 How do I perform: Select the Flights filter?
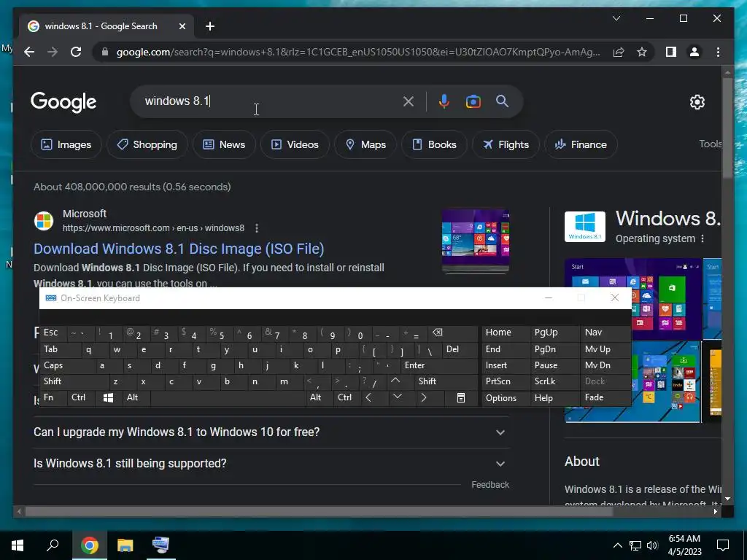tap(506, 144)
